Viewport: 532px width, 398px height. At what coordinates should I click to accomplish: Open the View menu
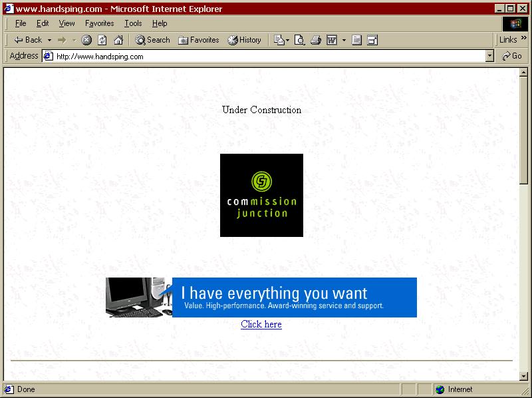click(x=66, y=23)
